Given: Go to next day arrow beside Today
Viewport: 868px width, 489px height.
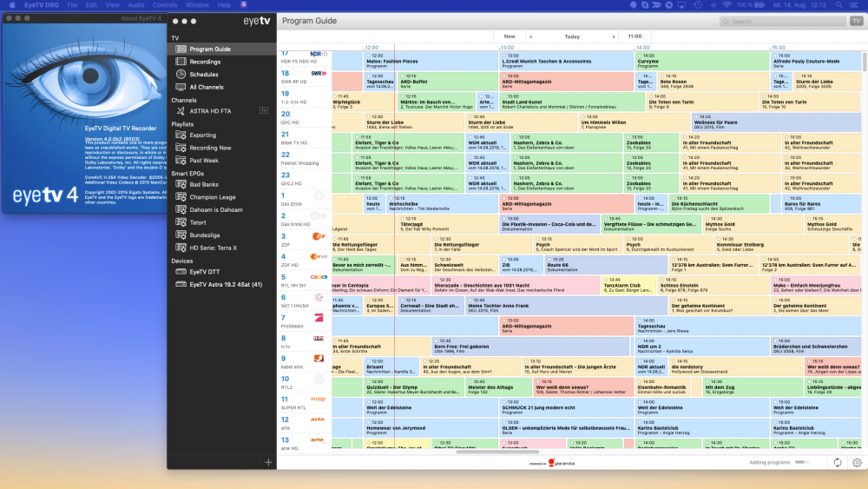Looking at the screenshot, I should 614,36.
